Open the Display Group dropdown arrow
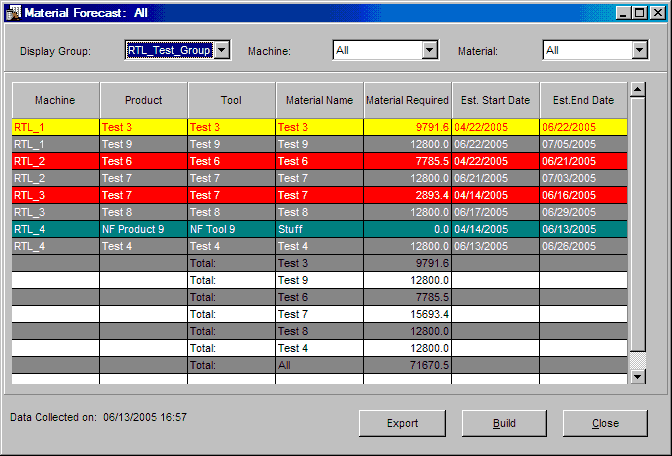The height and width of the screenshot is (456, 672). (222, 50)
